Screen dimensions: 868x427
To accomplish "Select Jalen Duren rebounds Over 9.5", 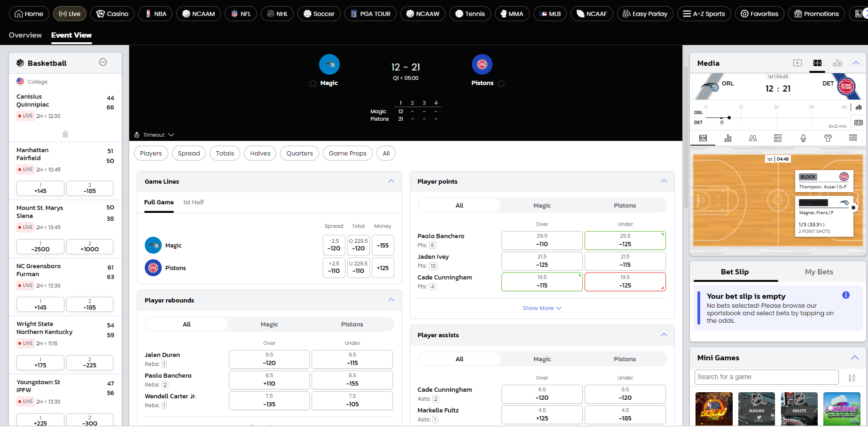I will pyautogui.click(x=269, y=359).
